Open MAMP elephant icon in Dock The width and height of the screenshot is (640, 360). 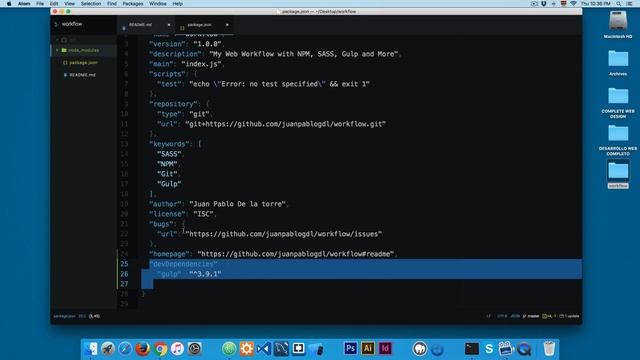(x=420, y=349)
